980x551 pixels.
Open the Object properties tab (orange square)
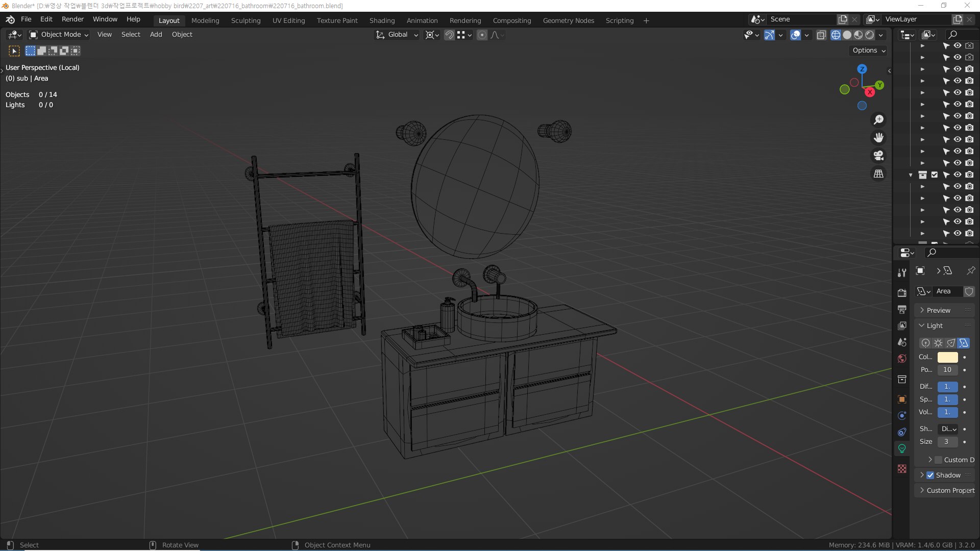point(902,399)
